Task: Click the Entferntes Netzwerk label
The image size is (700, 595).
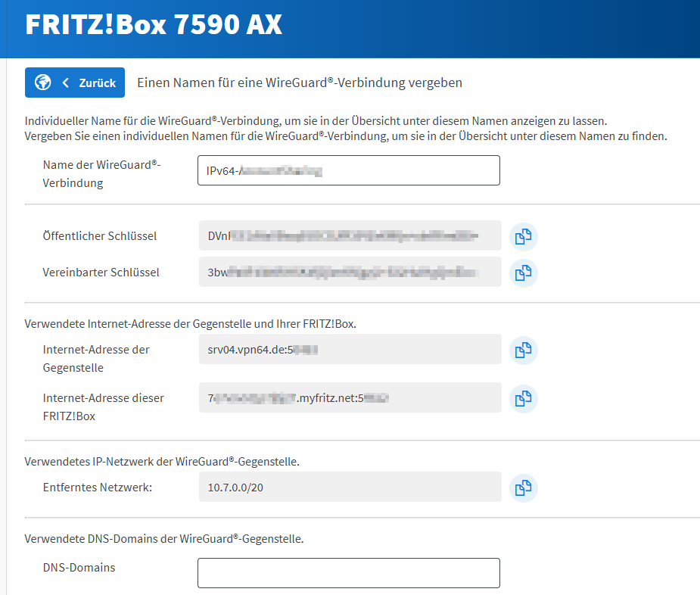Action: click(x=98, y=488)
